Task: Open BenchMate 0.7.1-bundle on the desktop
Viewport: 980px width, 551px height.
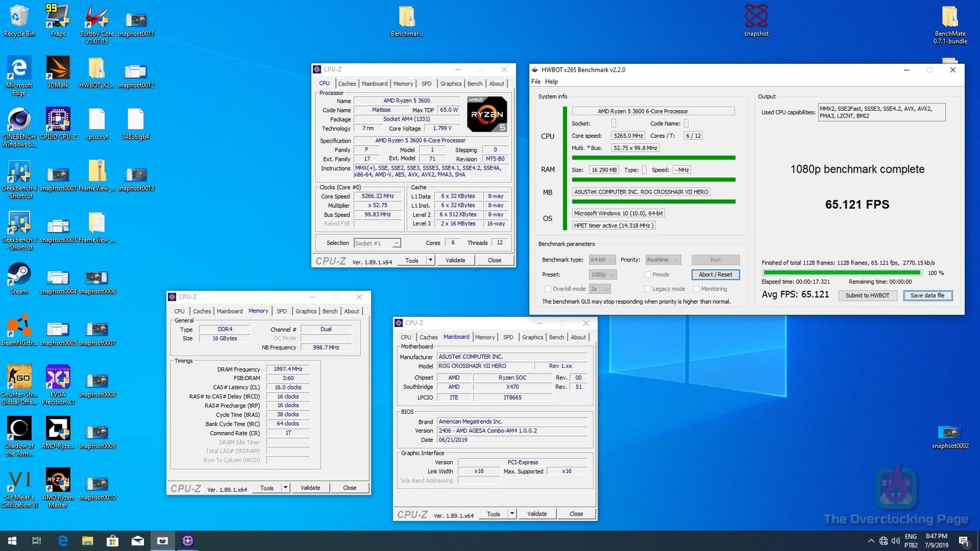Action: [949, 15]
